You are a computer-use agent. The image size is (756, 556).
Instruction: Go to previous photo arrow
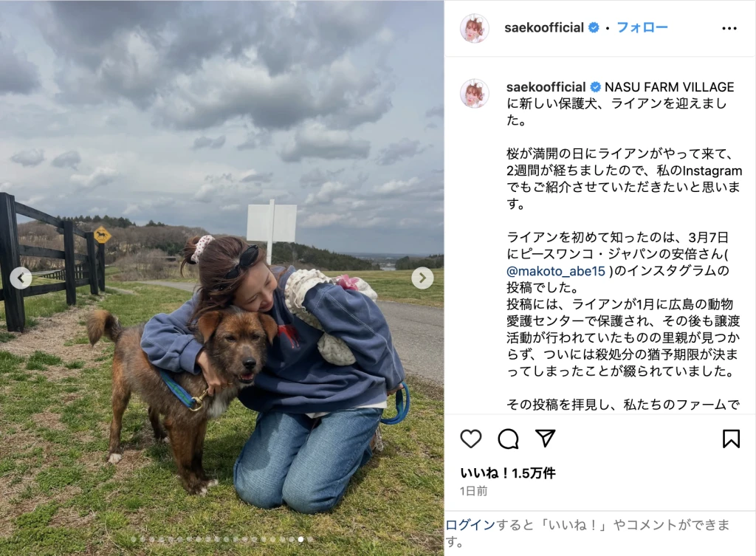coord(21,278)
